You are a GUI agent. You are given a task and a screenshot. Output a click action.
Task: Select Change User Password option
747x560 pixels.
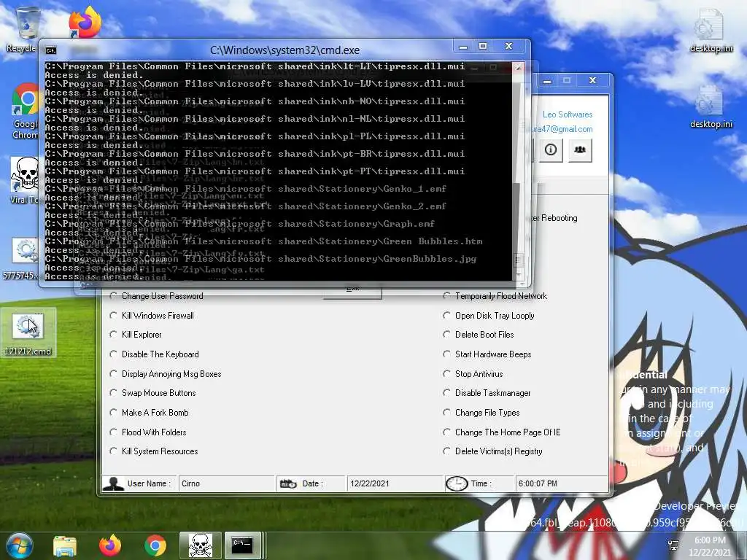pyautogui.click(x=156, y=296)
